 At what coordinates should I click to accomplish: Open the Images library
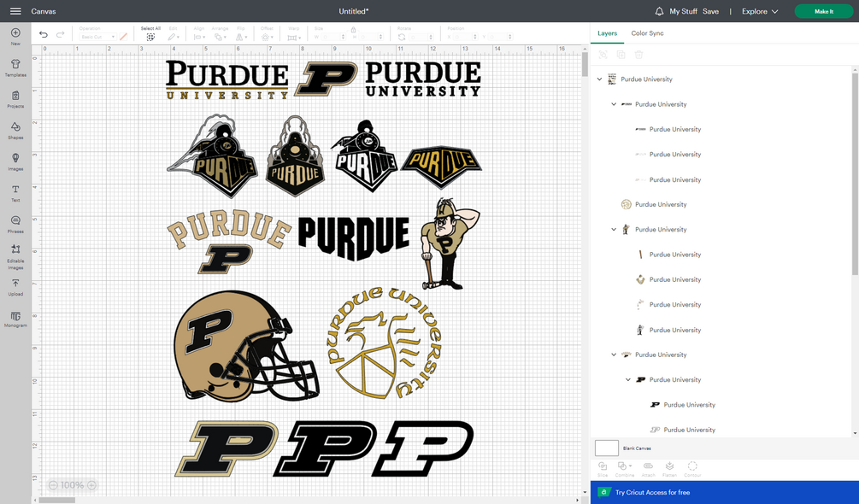point(15,161)
